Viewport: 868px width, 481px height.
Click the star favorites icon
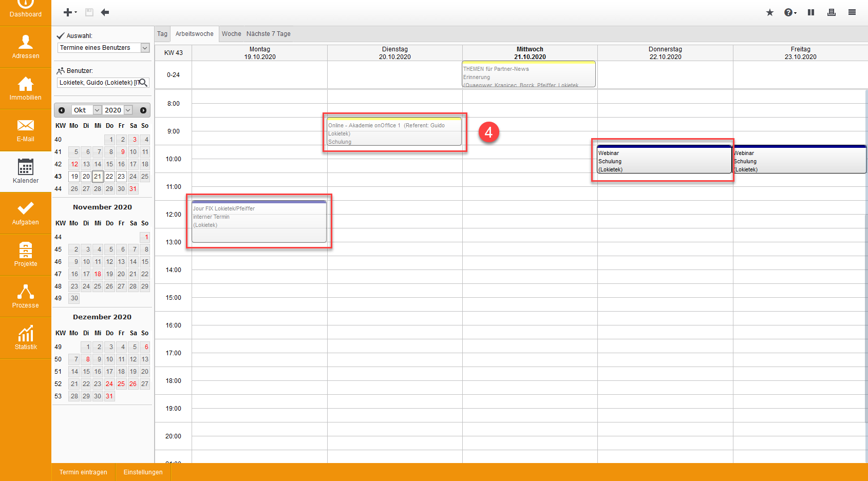[769, 12]
